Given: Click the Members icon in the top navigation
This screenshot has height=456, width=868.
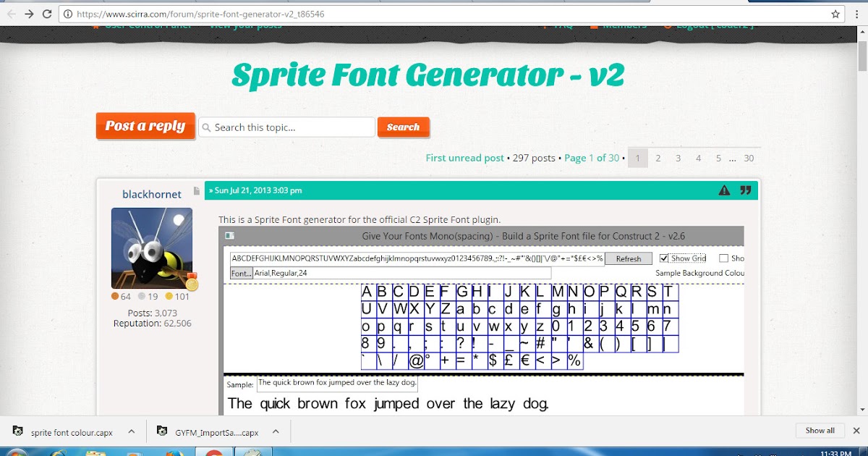Looking at the screenshot, I should 595,24.
